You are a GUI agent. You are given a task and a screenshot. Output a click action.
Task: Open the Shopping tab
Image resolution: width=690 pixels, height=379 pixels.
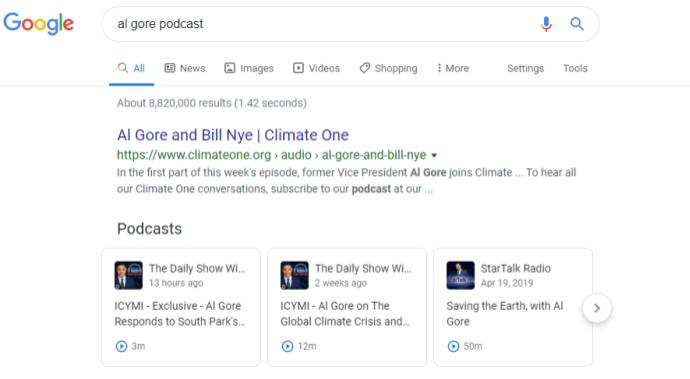tap(389, 68)
